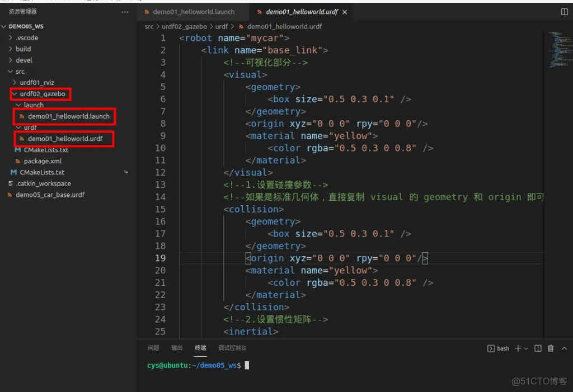573x392 pixels.
Task: Click the code minimap overview
Action: (560, 50)
